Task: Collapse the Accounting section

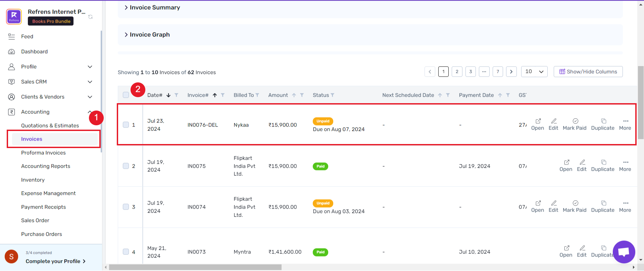Action: coord(90,112)
